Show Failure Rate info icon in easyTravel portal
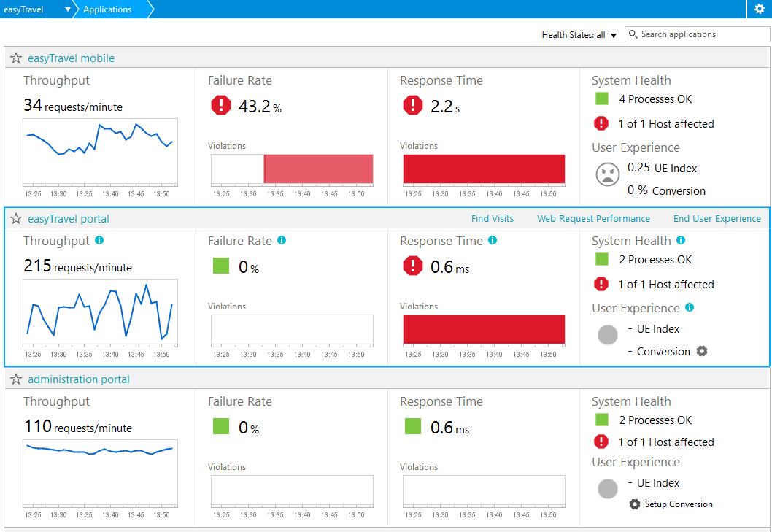 coord(282,240)
